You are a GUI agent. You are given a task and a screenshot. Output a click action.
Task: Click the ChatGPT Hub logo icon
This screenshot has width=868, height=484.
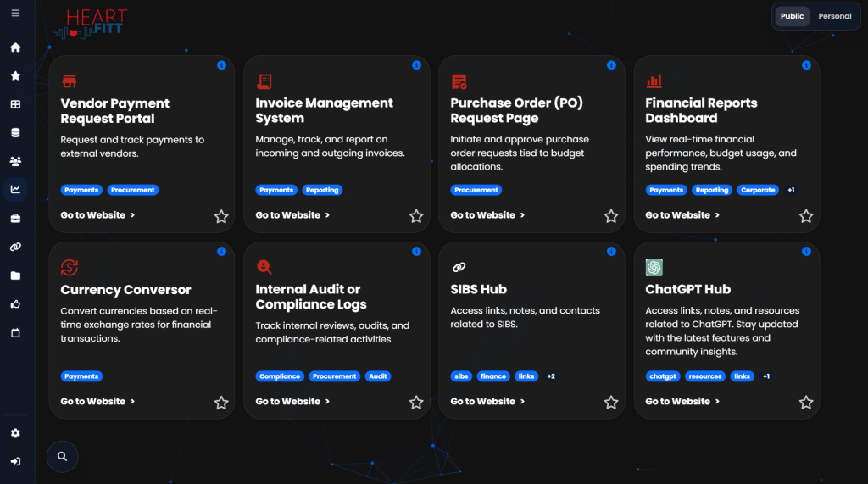(654, 268)
